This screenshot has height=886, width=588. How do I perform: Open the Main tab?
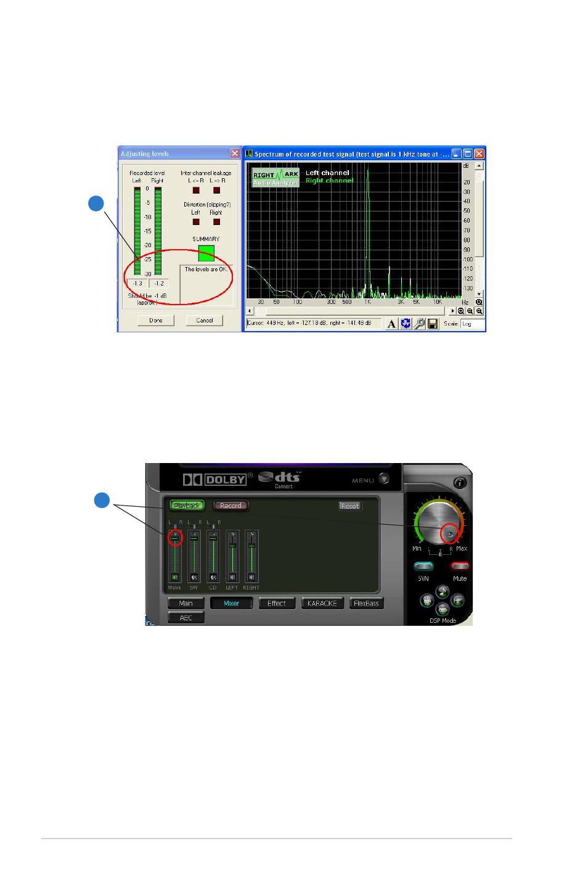[186, 604]
